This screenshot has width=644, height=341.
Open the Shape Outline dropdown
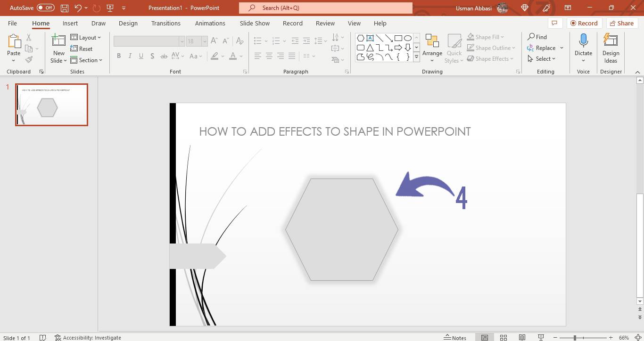click(491, 48)
